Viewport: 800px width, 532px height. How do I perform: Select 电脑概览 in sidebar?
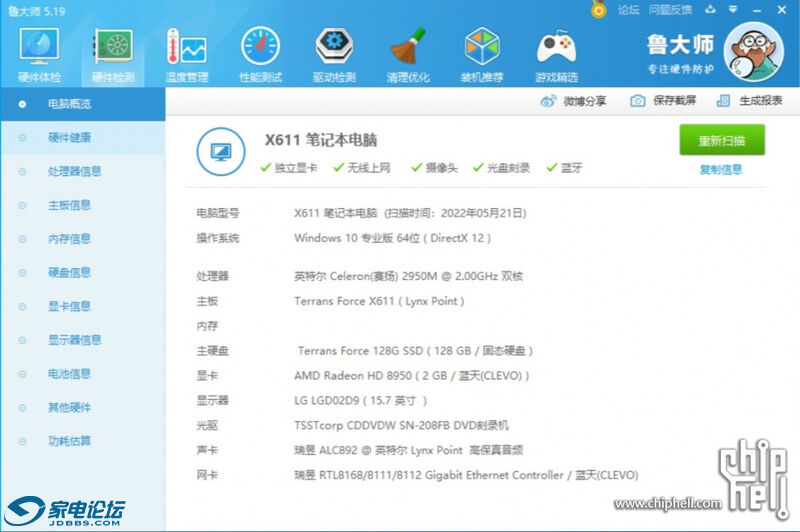tap(83, 104)
